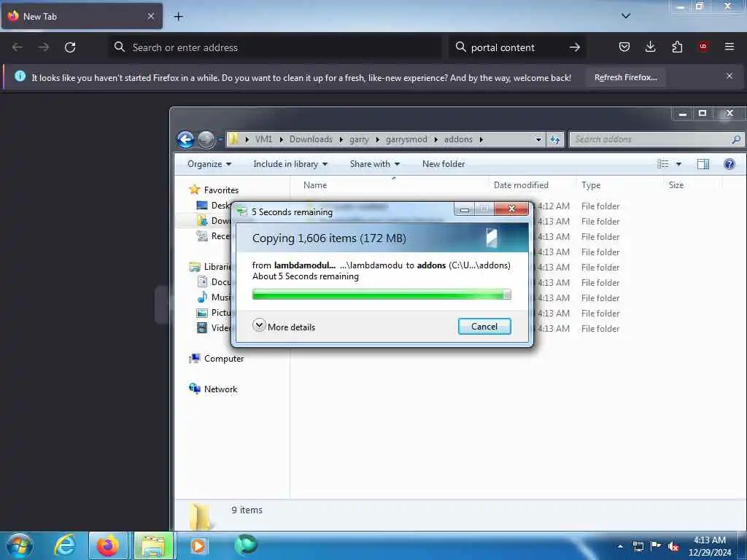Expand More details in copy dialog

point(284,327)
